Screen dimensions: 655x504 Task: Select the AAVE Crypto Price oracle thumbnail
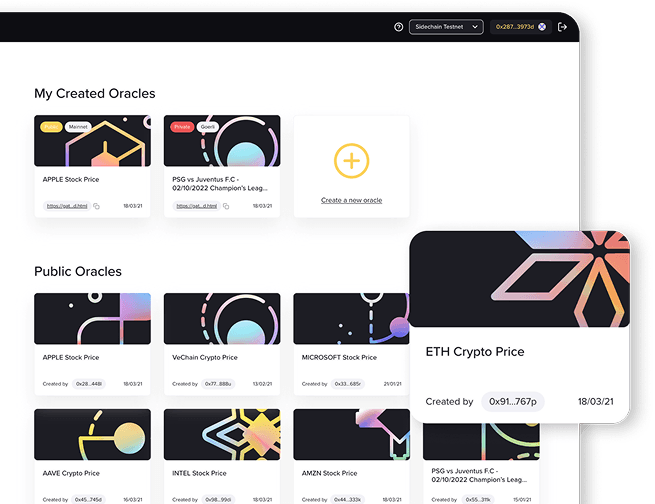pos(92,434)
